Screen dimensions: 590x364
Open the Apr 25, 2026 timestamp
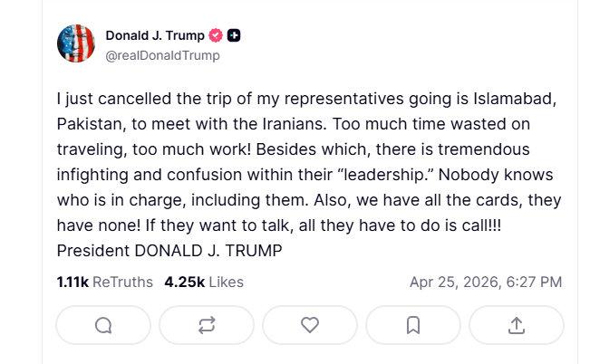tap(485, 282)
